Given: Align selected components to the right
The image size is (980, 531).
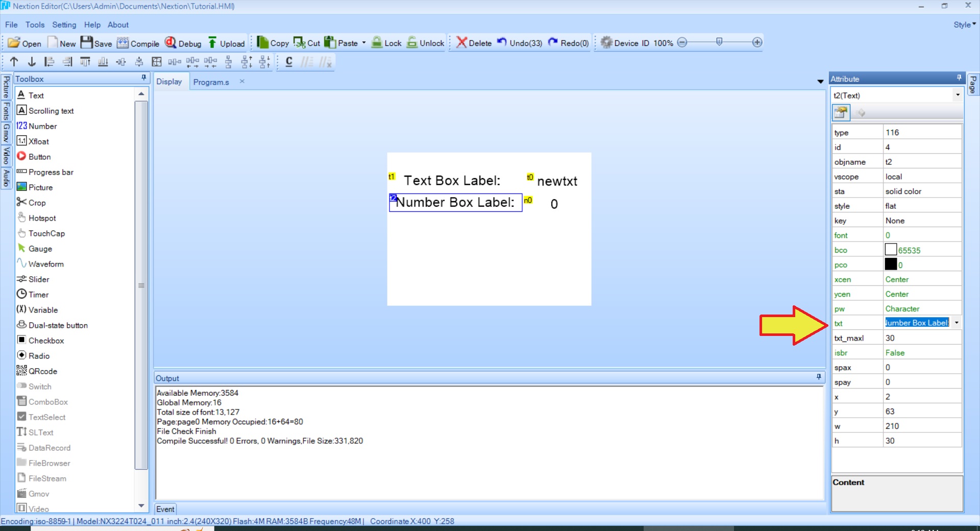Looking at the screenshot, I should 67,62.
